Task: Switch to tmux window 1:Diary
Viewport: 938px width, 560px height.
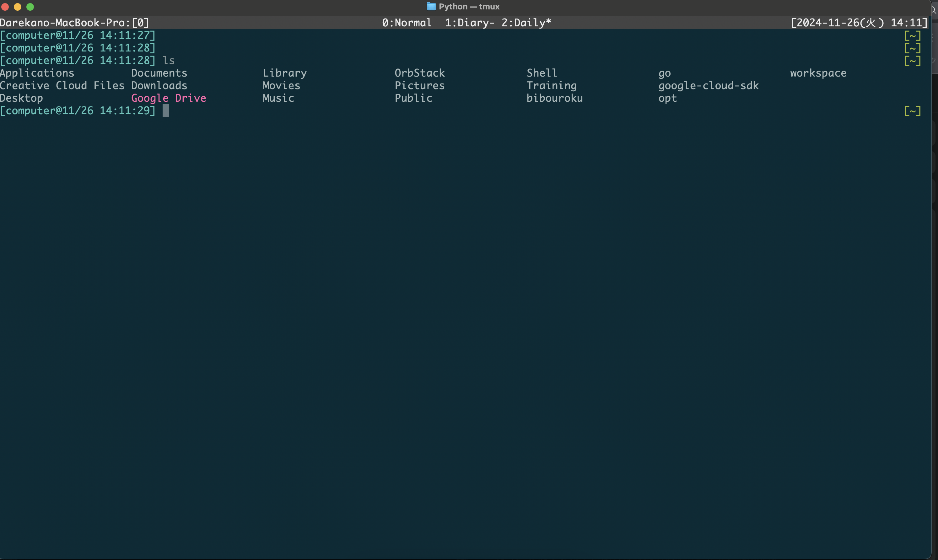Action: coord(469,23)
